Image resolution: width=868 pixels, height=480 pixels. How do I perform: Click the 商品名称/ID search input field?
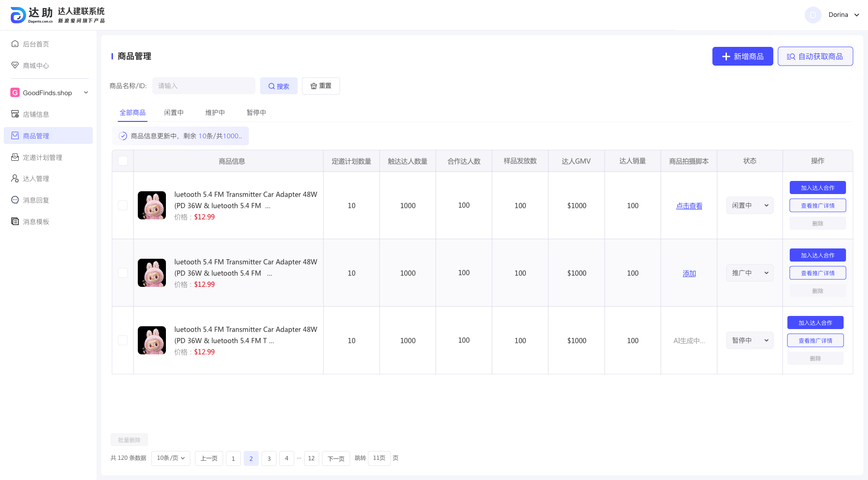click(x=204, y=86)
